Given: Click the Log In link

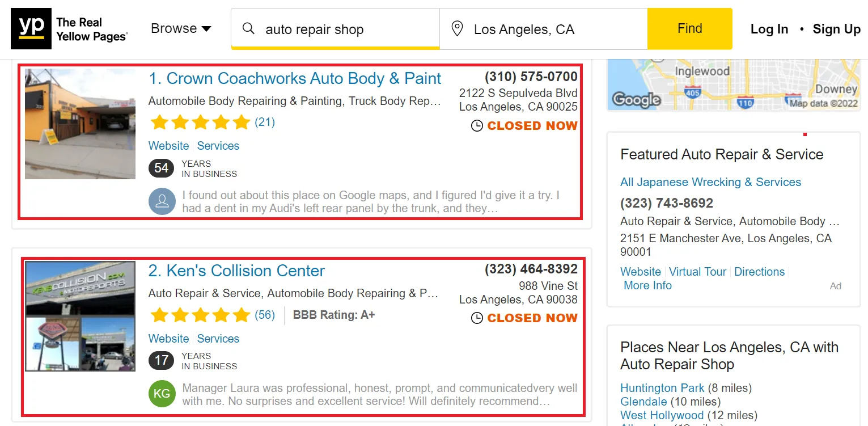Looking at the screenshot, I should (769, 29).
